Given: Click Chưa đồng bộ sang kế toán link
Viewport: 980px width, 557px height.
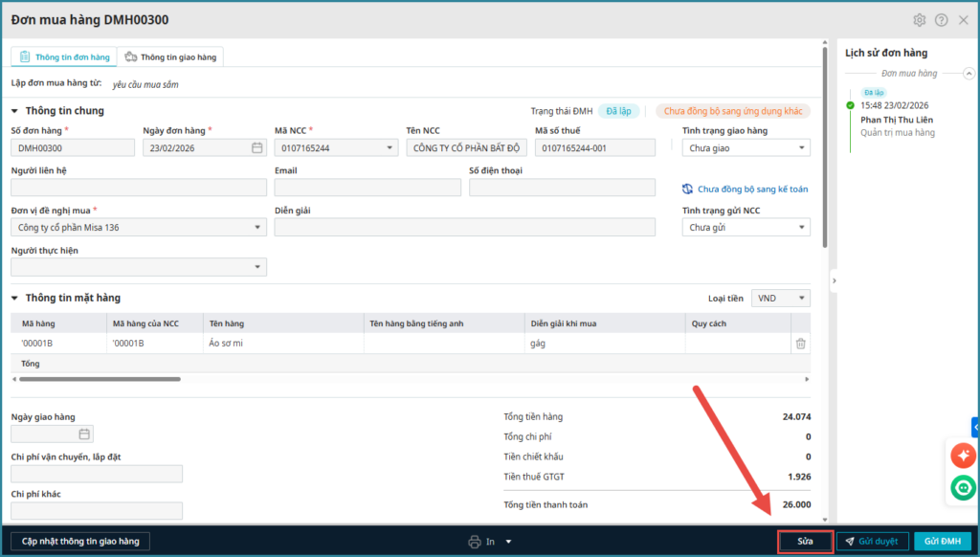Looking at the screenshot, I should pos(752,189).
